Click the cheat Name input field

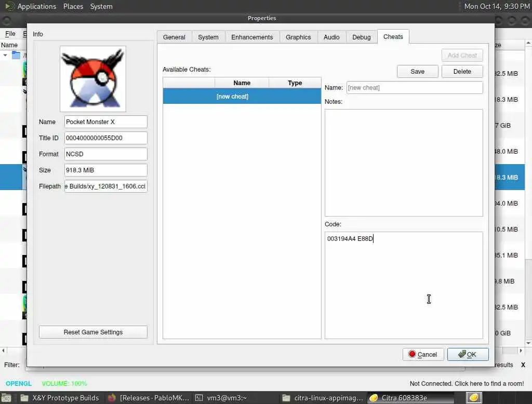tap(415, 88)
